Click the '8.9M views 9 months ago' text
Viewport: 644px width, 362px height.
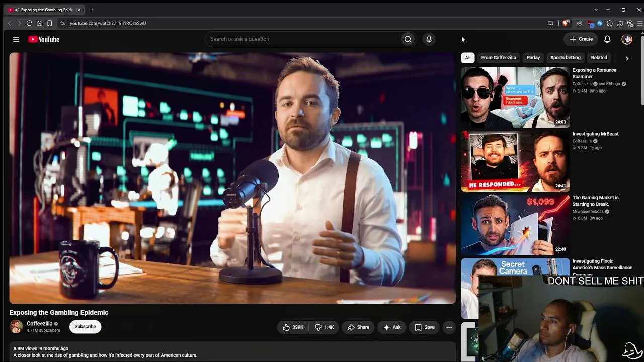tap(41, 348)
